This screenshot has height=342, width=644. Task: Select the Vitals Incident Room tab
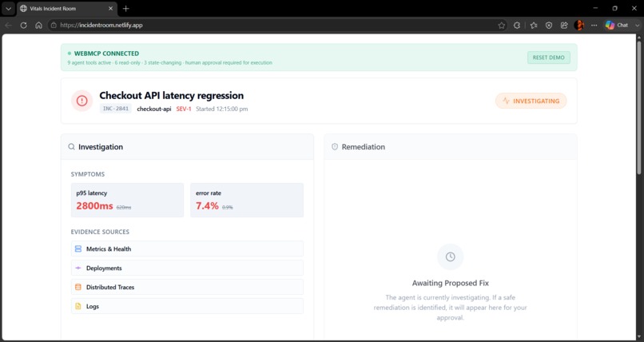click(x=67, y=9)
